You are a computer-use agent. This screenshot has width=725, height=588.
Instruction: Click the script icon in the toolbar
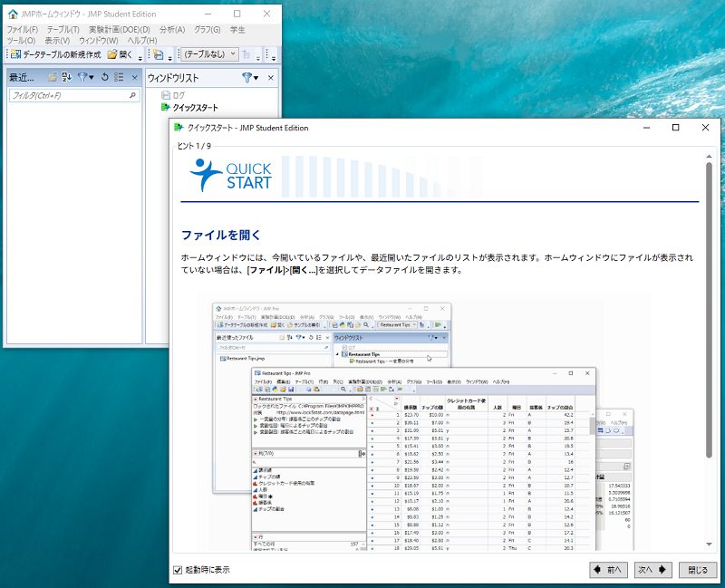159,54
